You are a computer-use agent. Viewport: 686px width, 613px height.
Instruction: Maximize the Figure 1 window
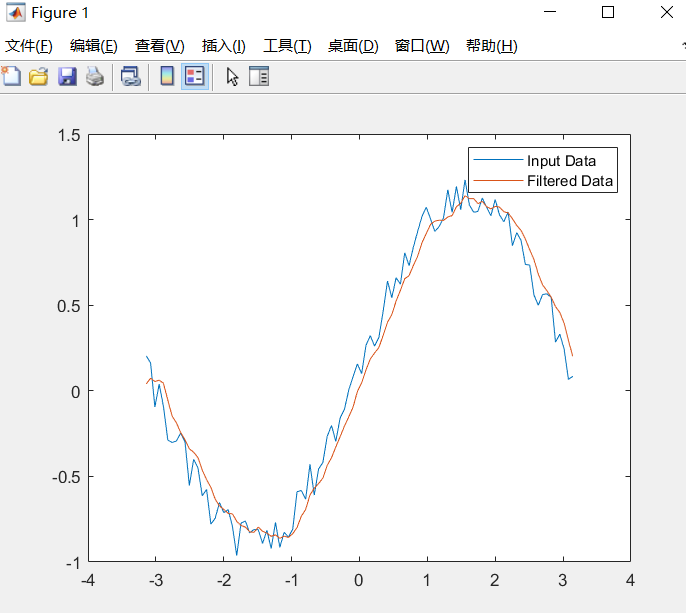coord(608,12)
